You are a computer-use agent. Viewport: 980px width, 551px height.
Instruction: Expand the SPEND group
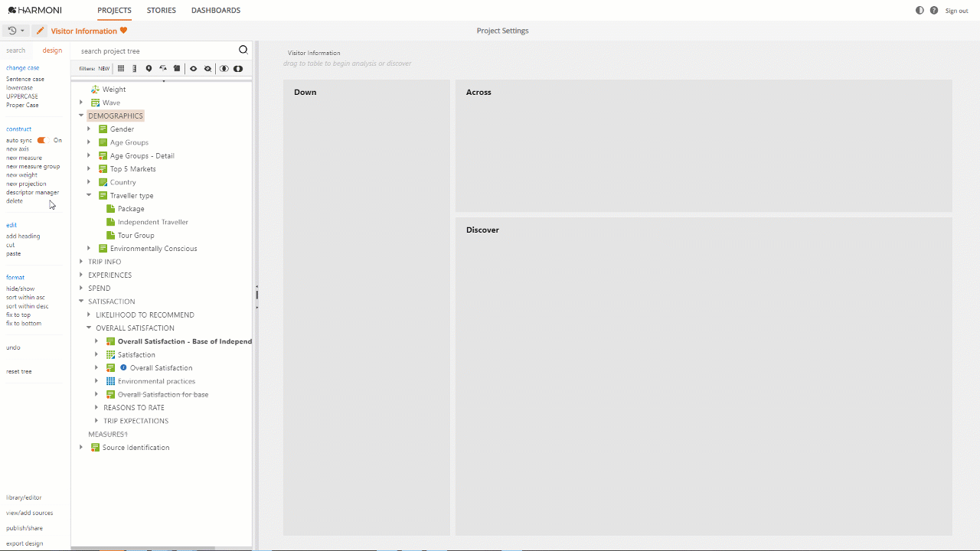pos(81,289)
